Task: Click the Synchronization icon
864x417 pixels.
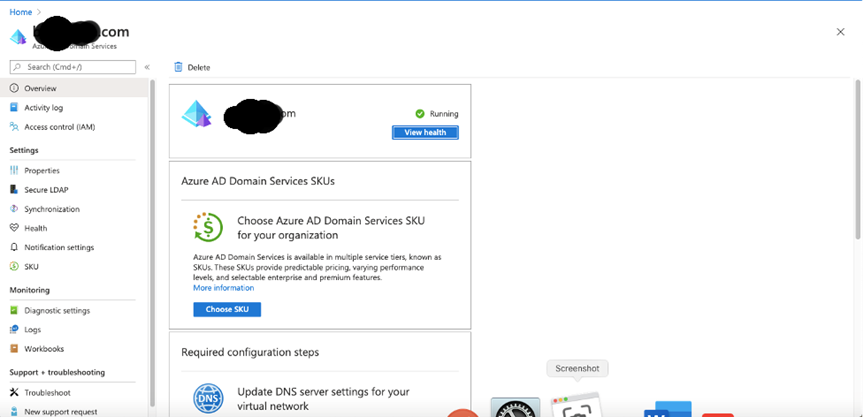Action: pyautogui.click(x=14, y=209)
